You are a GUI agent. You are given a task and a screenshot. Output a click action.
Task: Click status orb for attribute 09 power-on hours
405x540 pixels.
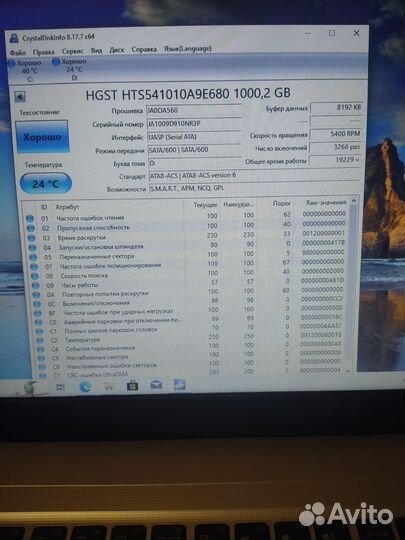[x=35, y=285]
